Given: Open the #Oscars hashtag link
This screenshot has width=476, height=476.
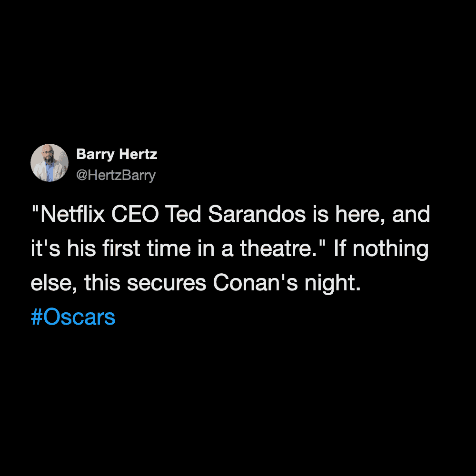Looking at the screenshot, I should [x=73, y=317].
